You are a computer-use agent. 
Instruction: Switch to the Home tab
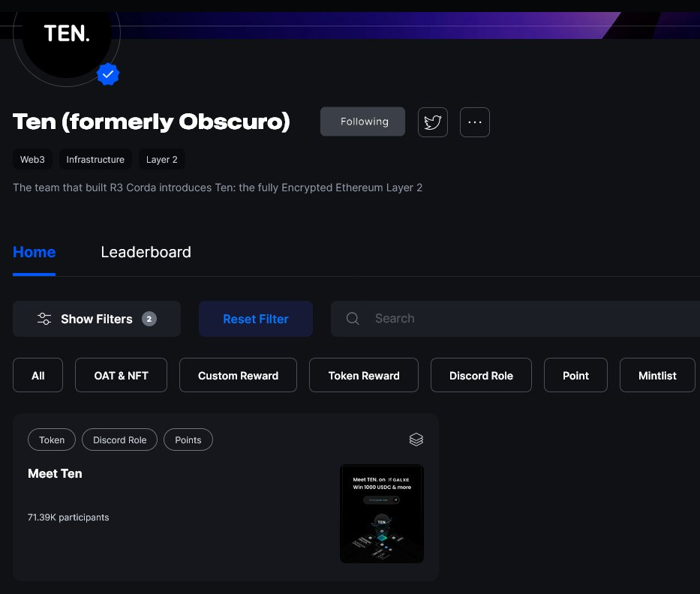click(34, 252)
